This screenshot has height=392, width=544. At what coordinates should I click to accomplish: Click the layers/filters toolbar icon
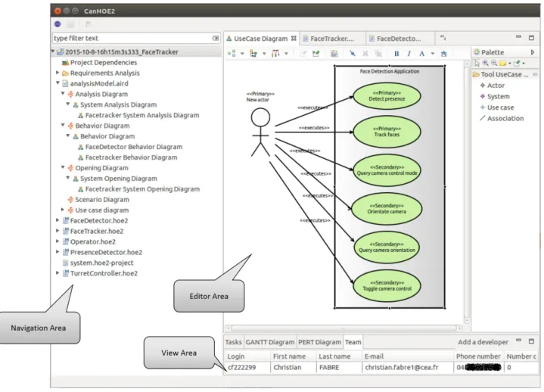pyautogui.click(x=334, y=54)
